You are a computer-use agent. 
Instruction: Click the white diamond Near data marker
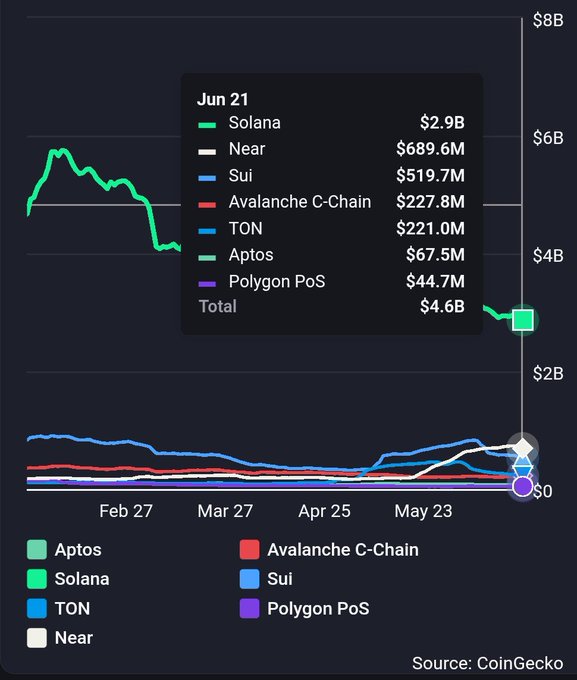[x=523, y=447]
